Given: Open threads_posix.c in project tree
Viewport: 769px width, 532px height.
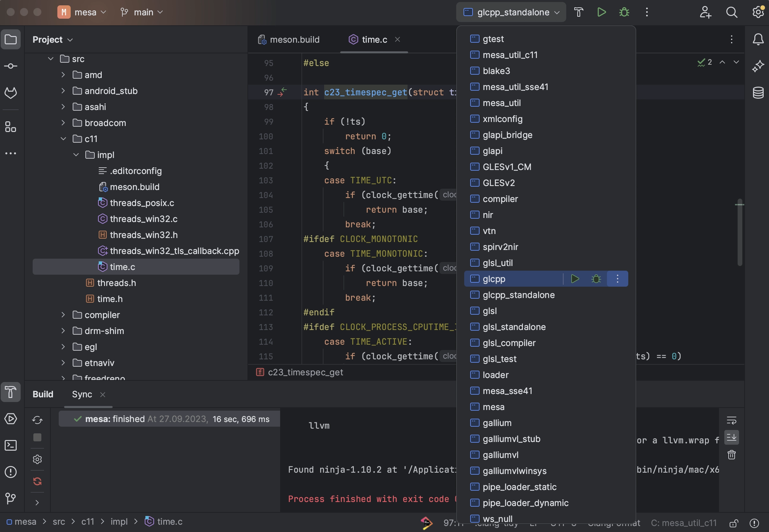Looking at the screenshot, I should click(x=136, y=203).
